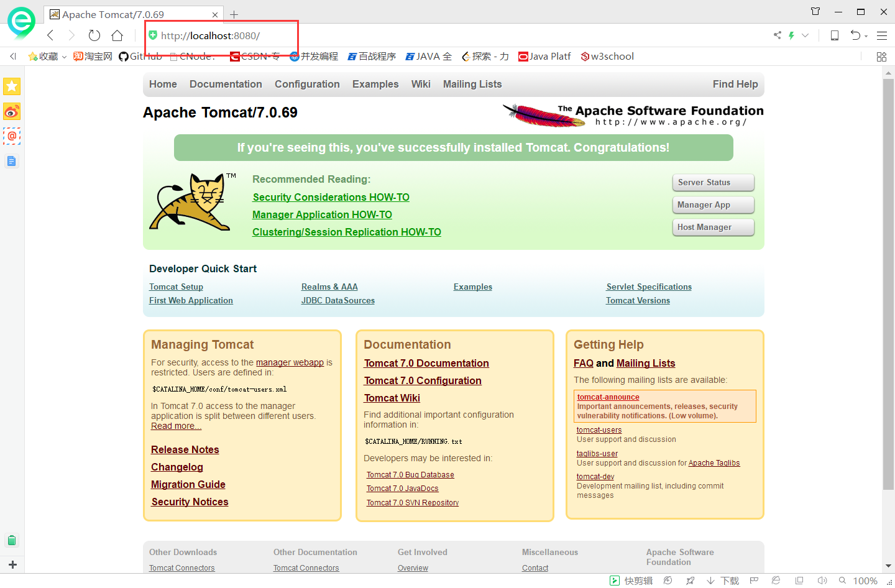
Task: Open the Security Notices link
Action: coord(190,502)
